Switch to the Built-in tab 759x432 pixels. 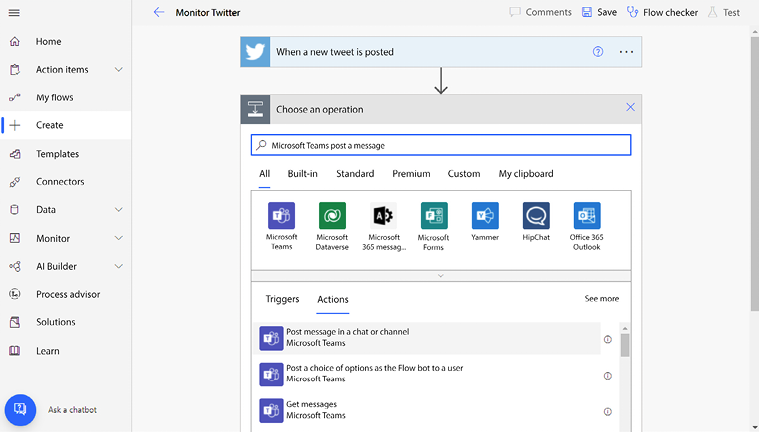point(303,174)
